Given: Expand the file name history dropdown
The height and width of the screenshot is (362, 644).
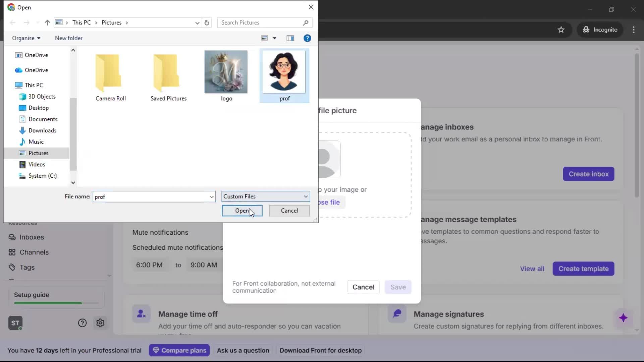Looking at the screenshot, I should [211, 197].
